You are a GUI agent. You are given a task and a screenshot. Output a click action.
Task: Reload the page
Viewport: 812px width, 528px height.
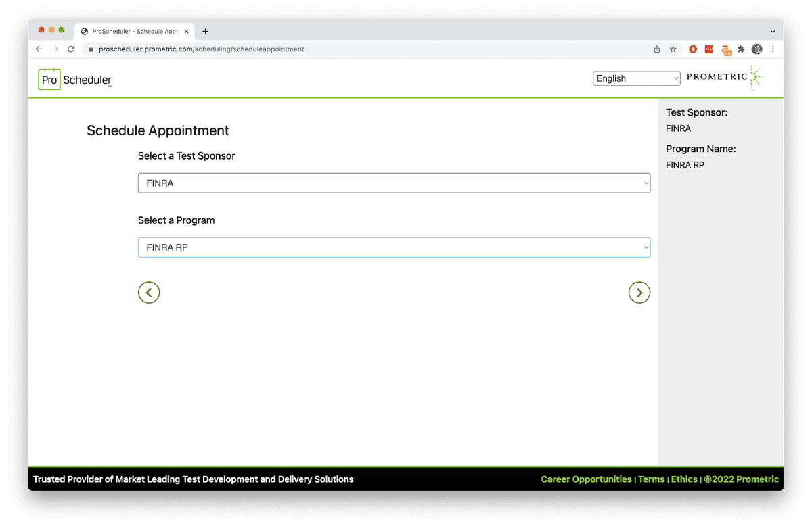point(71,49)
